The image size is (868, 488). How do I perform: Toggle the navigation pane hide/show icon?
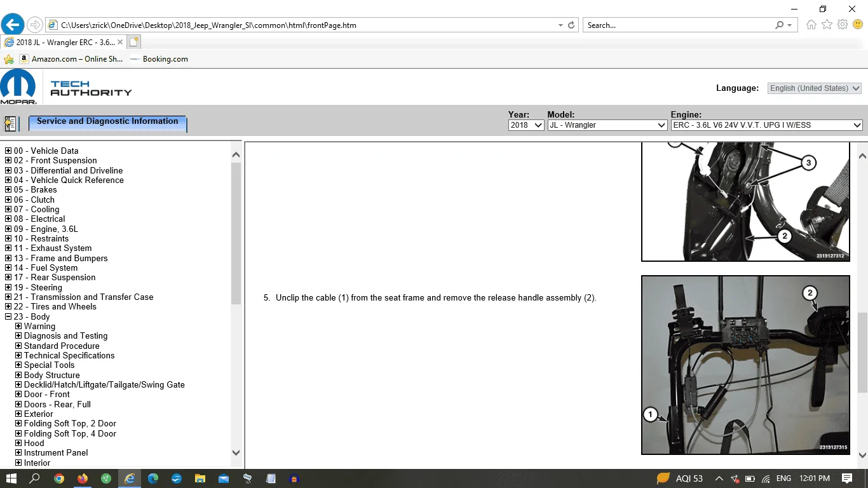(x=11, y=123)
